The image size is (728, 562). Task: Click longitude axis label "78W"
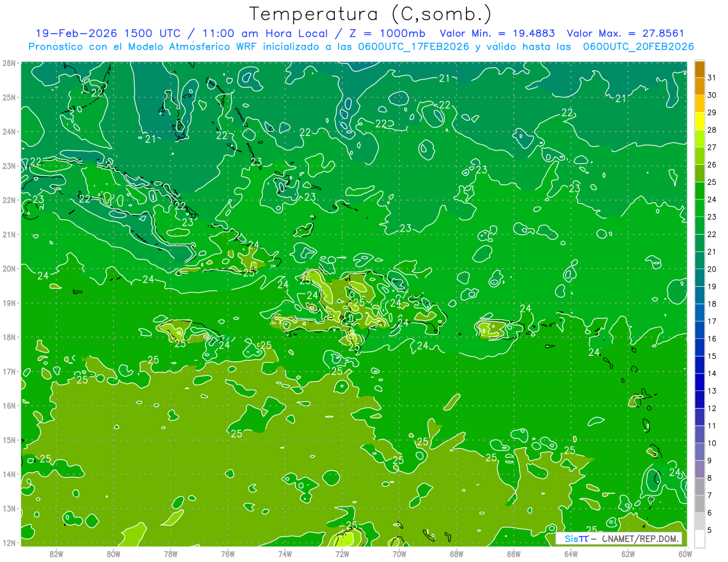tap(170, 553)
